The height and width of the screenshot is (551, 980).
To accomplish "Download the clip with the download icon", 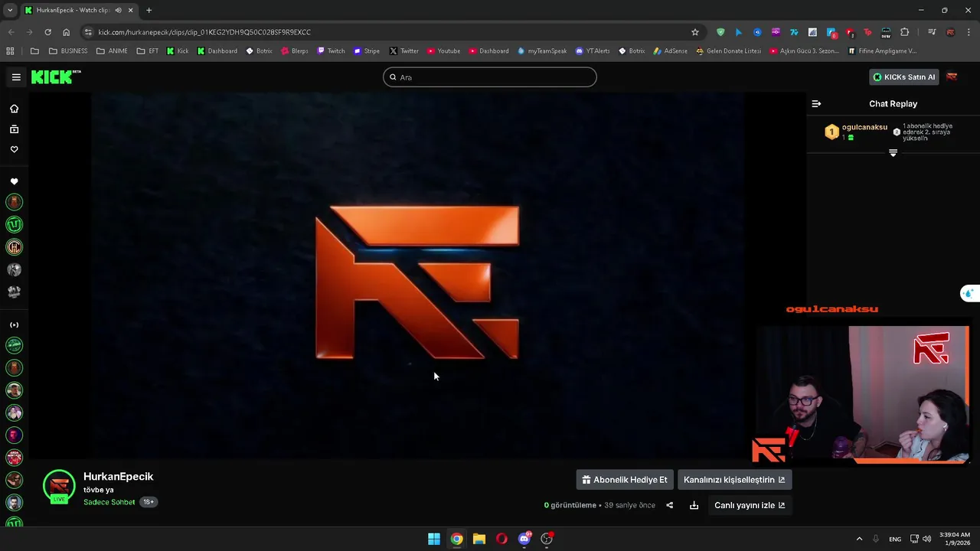I will click(x=694, y=505).
